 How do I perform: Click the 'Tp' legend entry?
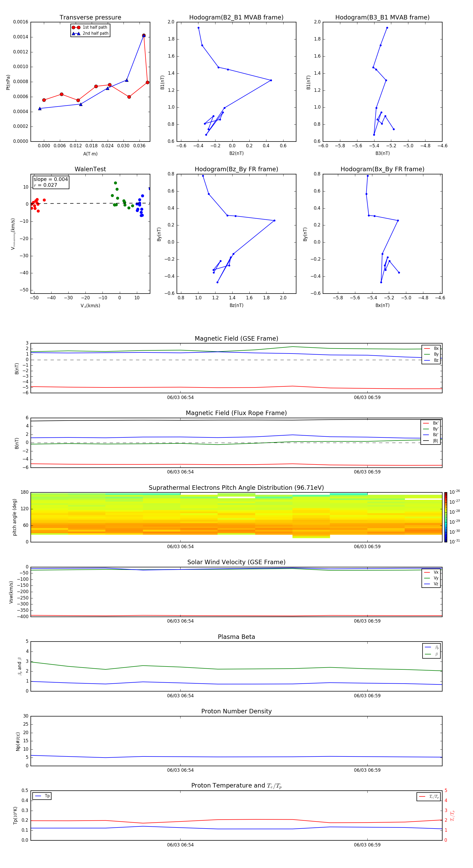[42, 796]
